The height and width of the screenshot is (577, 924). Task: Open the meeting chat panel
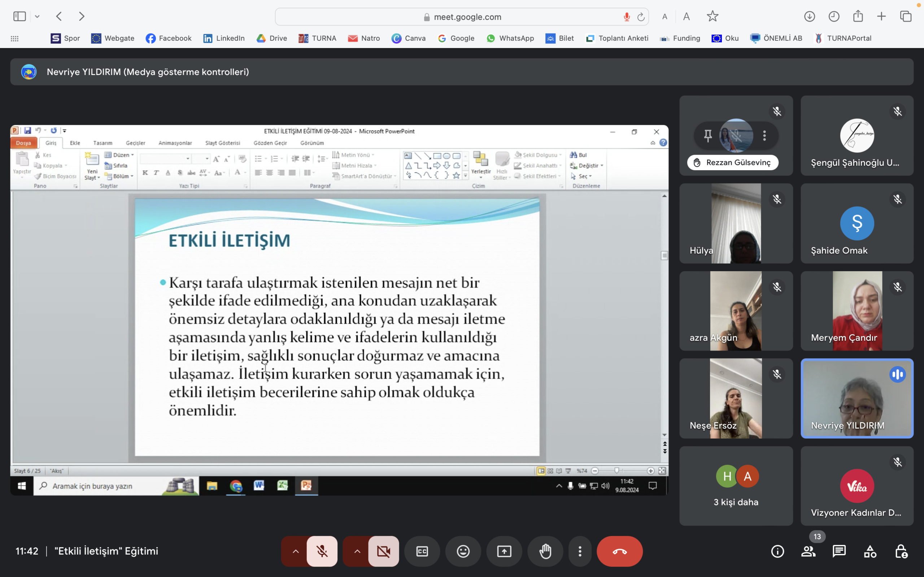pos(839,551)
